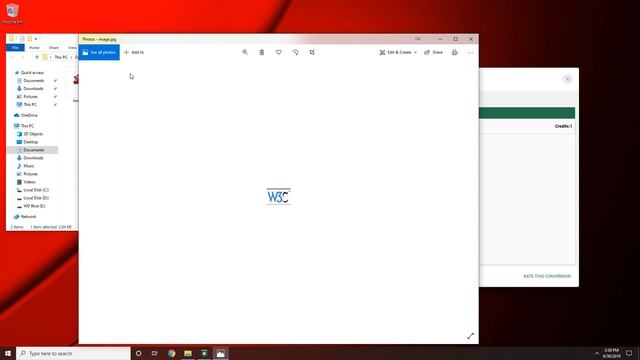This screenshot has width=640, height=360.
Task: Open Task View from the taskbar
Action: coord(155,353)
